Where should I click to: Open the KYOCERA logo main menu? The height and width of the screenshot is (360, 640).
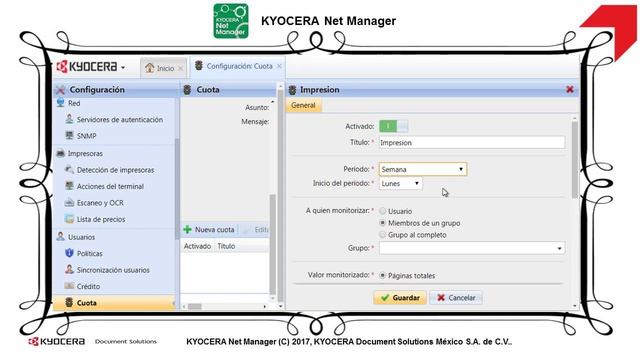91,67
